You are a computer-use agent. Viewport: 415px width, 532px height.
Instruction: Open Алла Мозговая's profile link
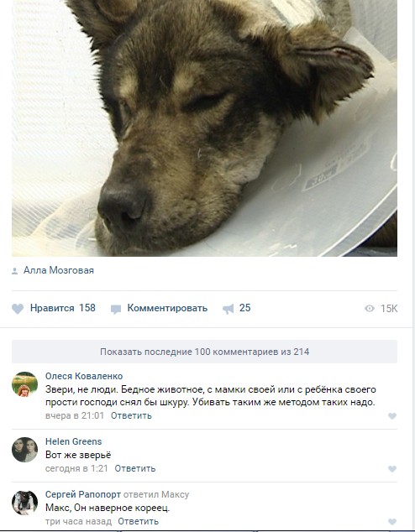pos(59,270)
